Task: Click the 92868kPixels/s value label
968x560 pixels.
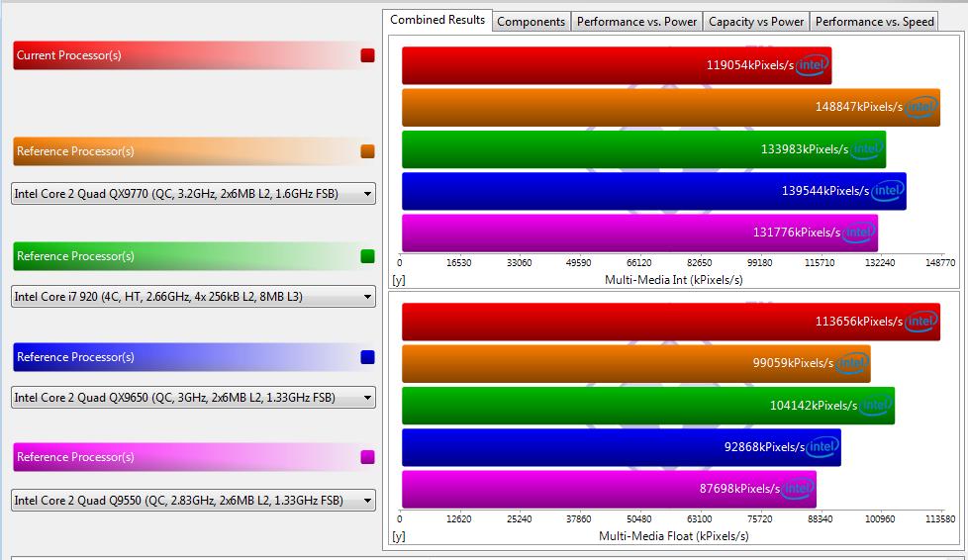Action: click(764, 447)
